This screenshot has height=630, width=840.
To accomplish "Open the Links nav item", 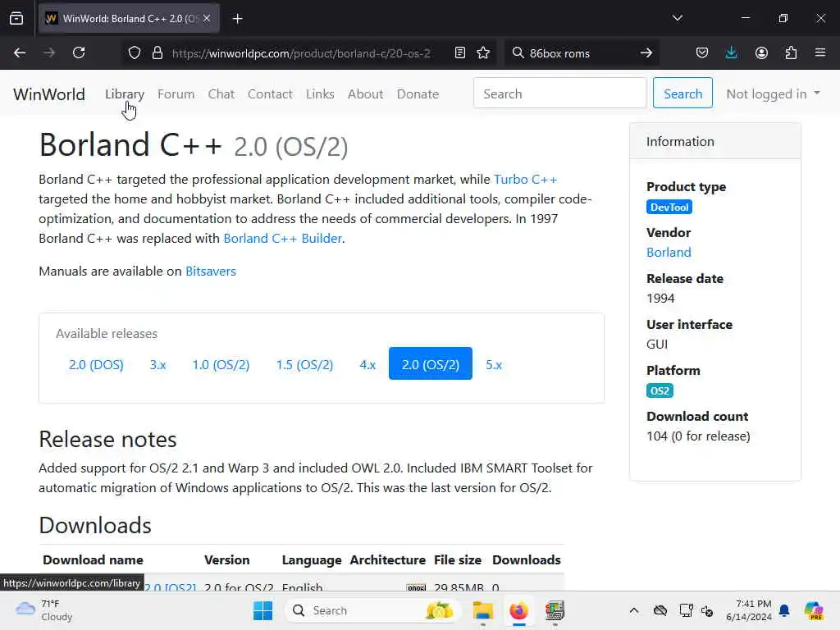I will click(x=320, y=94).
